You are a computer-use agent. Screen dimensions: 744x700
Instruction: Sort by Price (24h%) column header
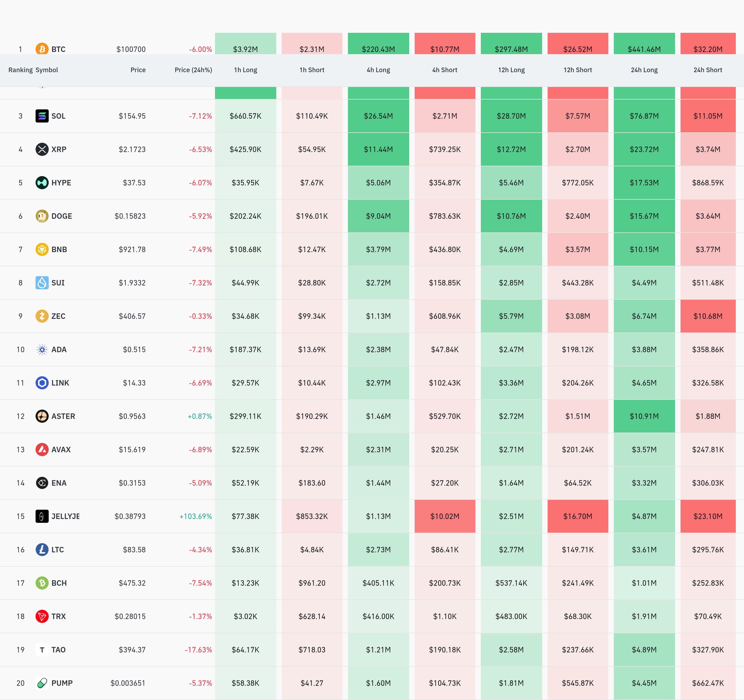point(193,70)
